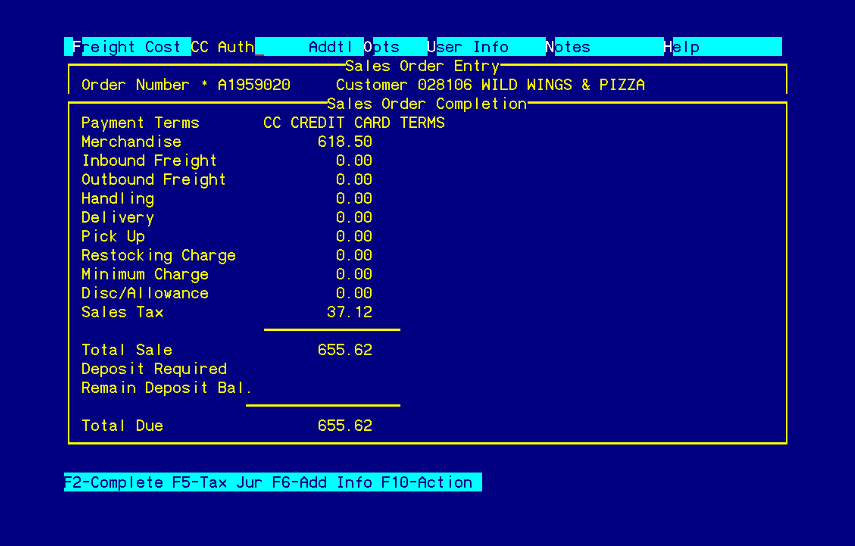
Task: Click customer number 028106
Action: [445, 85]
